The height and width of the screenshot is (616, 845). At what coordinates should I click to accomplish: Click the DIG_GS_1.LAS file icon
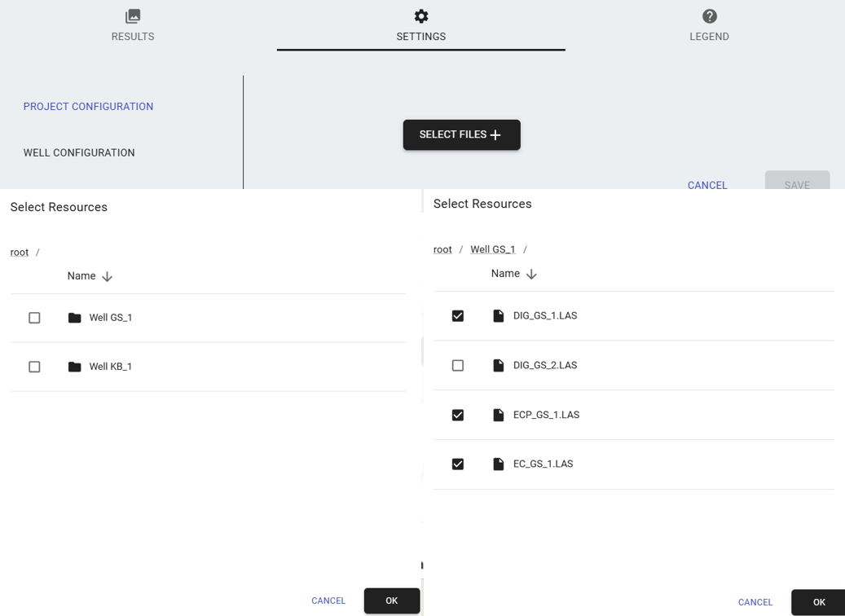click(499, 316)
